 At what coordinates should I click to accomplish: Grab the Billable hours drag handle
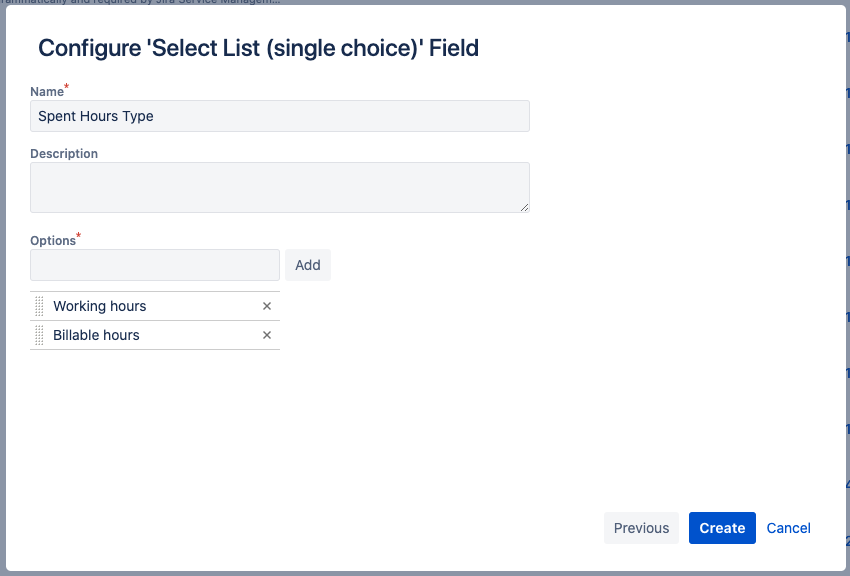pyautogui.click(x=39, y=335)
